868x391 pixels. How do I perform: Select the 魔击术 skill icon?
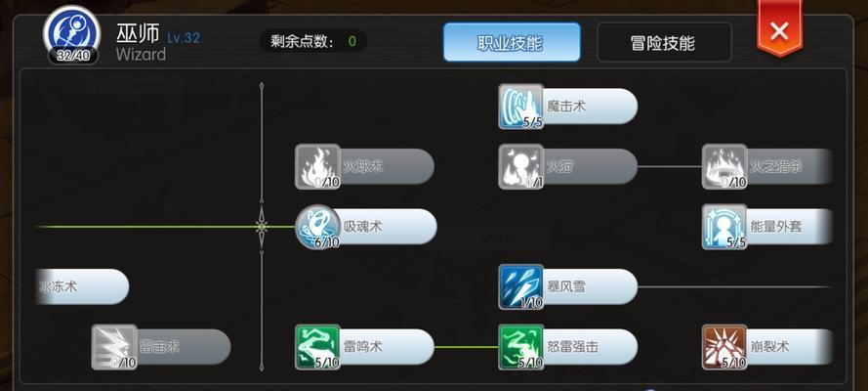pyautogui.click(x=520, y=107)
